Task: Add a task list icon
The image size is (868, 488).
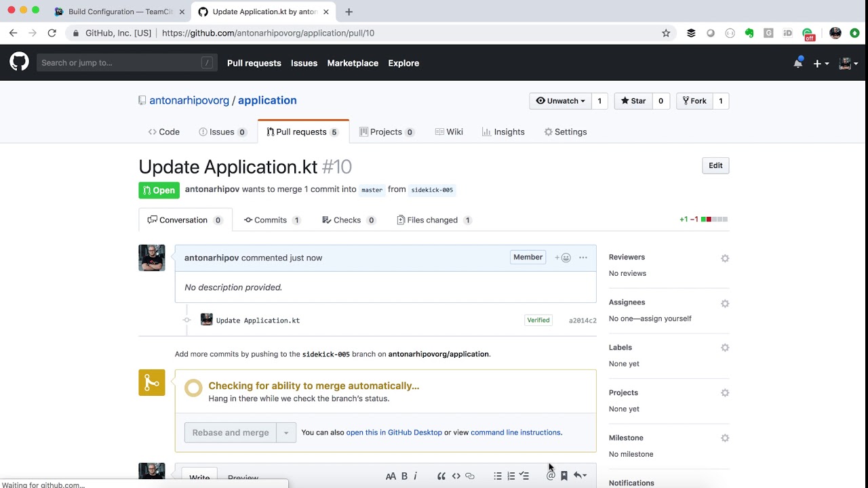Action: coord(524,476)
